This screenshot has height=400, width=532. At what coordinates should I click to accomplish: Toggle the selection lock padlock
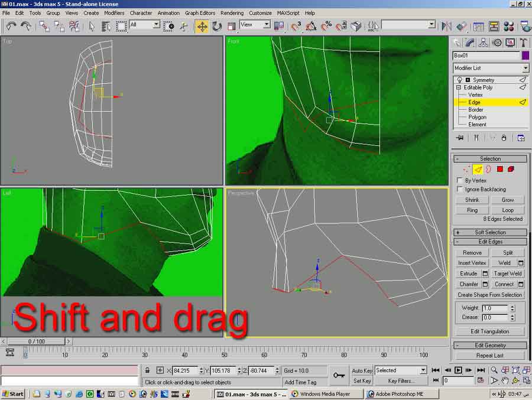(147, 370)
